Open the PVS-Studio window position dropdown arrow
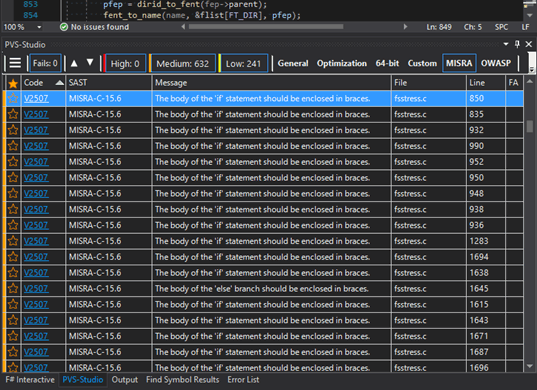Screen dimensions: 537x390 tap(506, 44)
